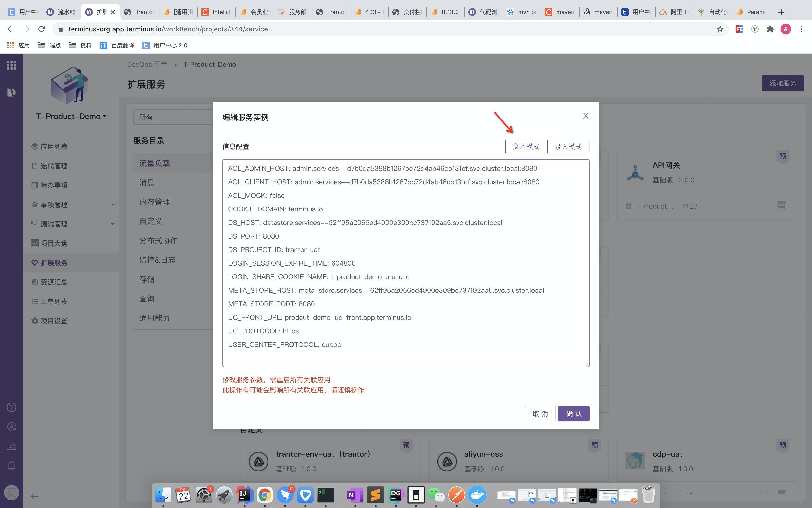Viewport: 812px width, 508px height.
Task: Click 取消 to cancel the dialog
Action: pyautogui.click(x=540, y=414)
